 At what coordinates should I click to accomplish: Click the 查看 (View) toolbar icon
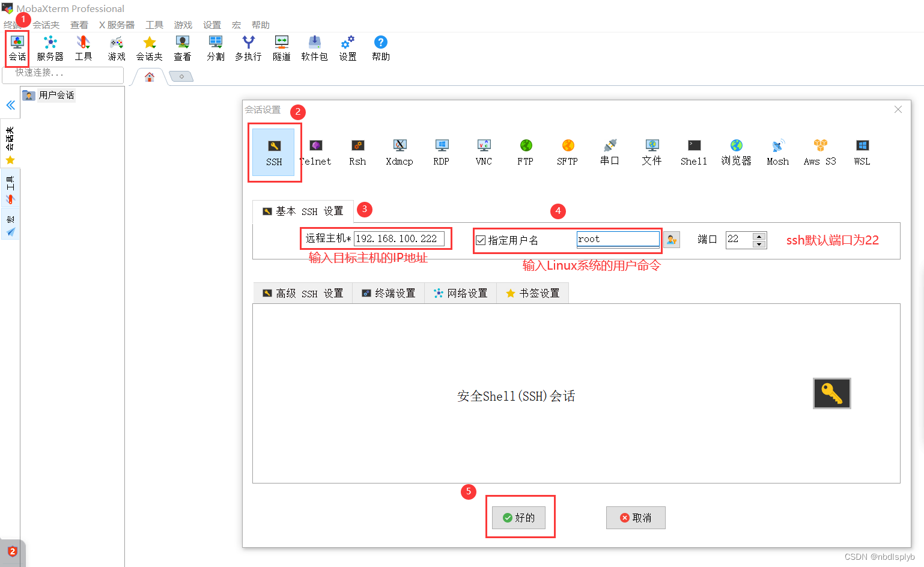tap(183, 49)
